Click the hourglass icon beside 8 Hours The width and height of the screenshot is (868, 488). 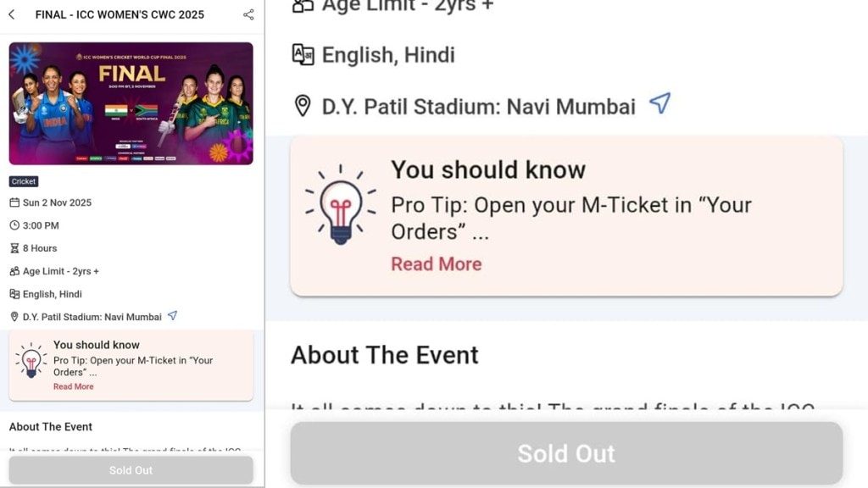pyautogui.click(x=14, y=248)
